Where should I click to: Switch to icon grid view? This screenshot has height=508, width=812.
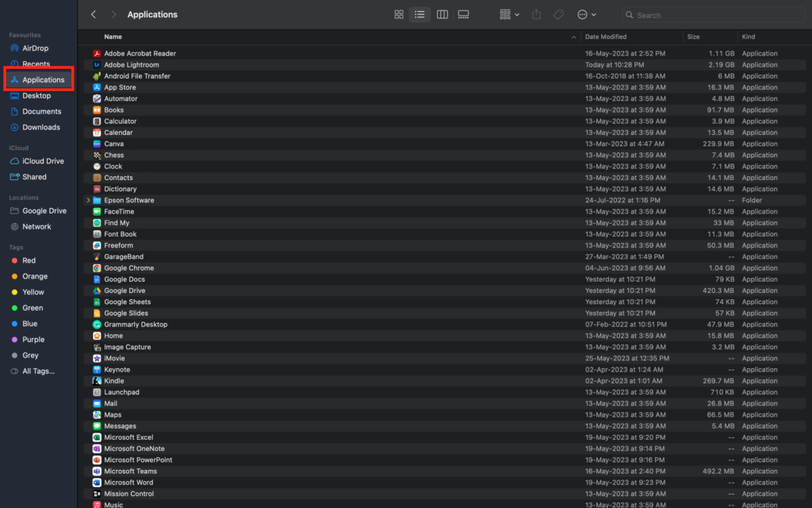point(399,14)
